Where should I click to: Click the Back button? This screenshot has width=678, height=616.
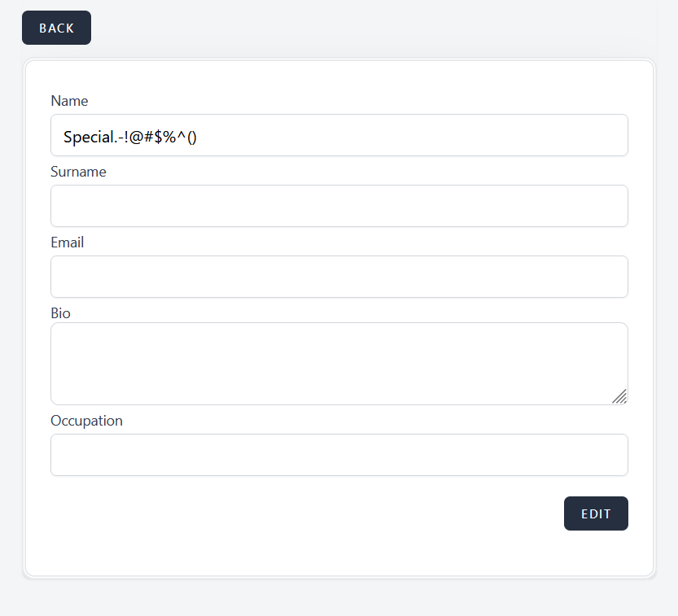pyautogui.click(x=56, y=28)
